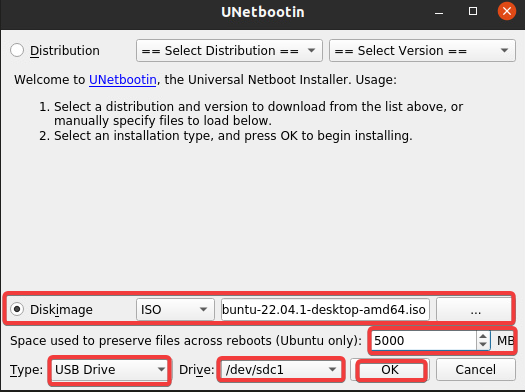
Task: Select the Diskimage radio button
Action: point(17,309)
